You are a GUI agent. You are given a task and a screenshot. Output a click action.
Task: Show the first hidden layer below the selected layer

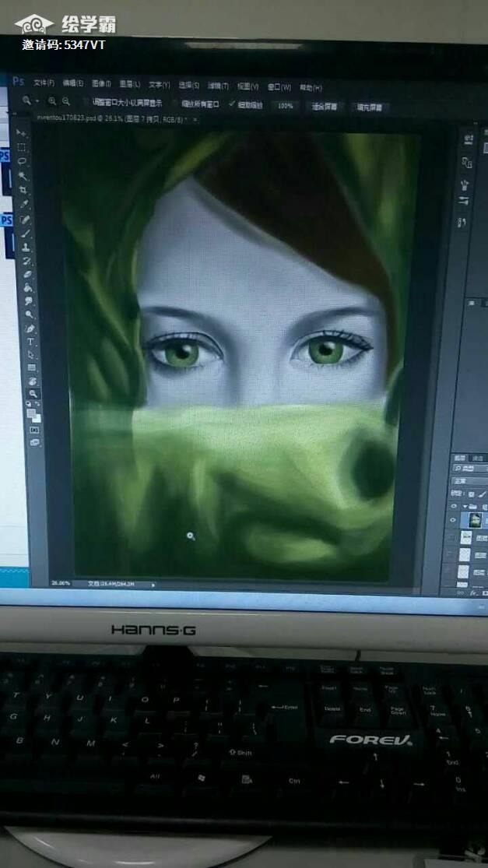(x=451, y=537)
